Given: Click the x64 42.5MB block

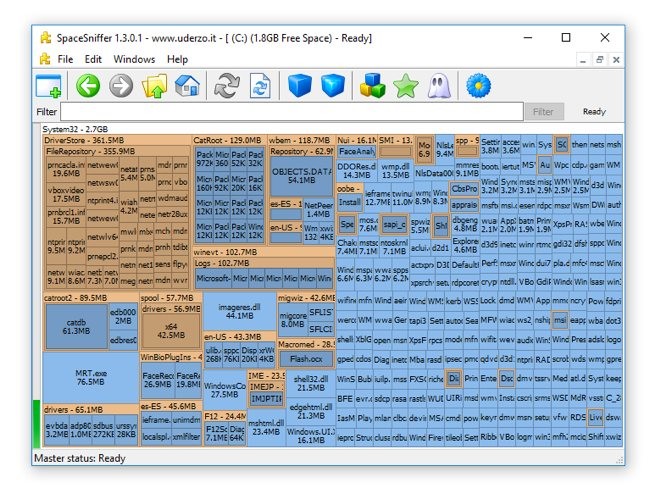Looking at the screenshot, I should [x=171, y=331].
